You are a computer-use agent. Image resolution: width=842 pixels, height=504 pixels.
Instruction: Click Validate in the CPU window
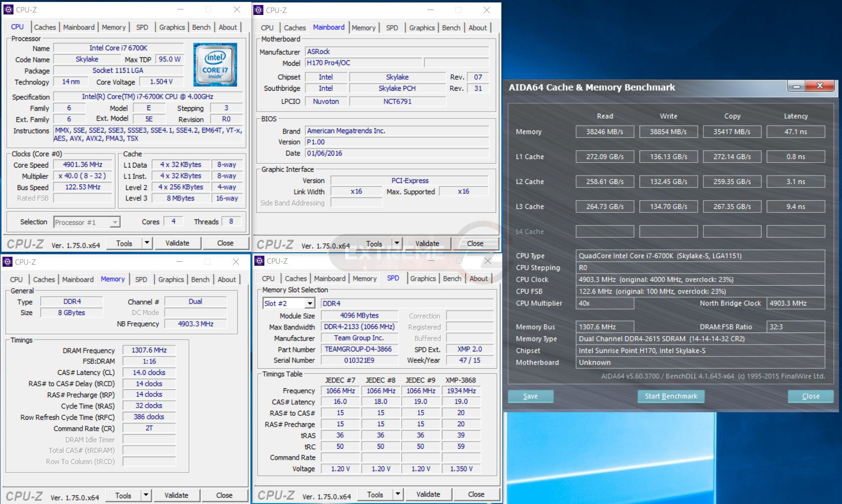tap(177, 243)
